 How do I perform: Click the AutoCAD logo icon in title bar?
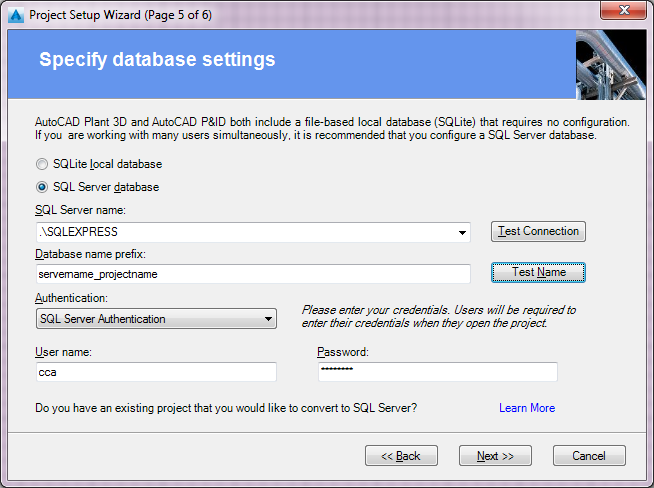click(15, 15)
